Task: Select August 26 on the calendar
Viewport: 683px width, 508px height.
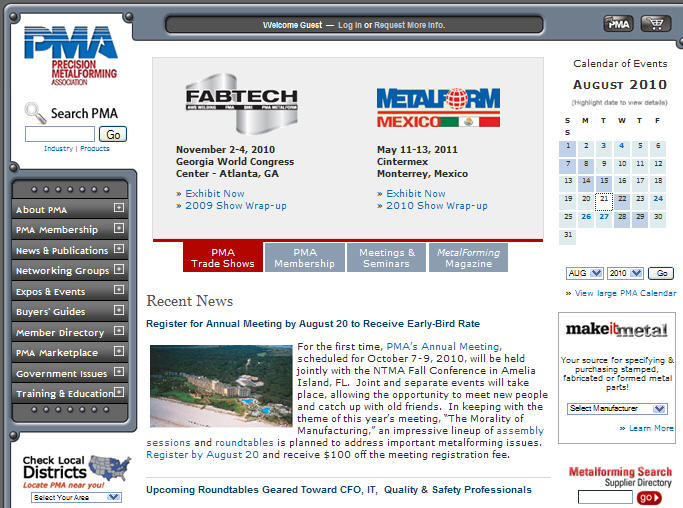Action: pyautogui.click(x=586, y=219)
